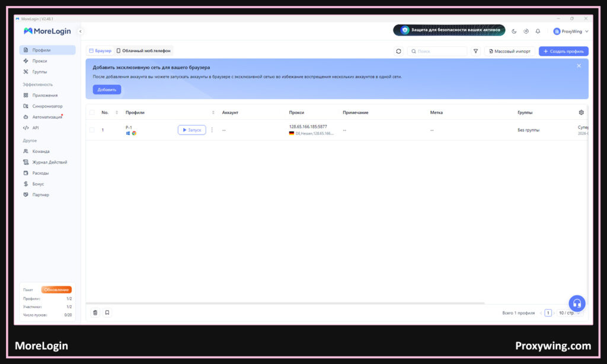Switch to Облачный моб.телефон tab
Screen dimensions: 607x364
[x=143, y=51]
